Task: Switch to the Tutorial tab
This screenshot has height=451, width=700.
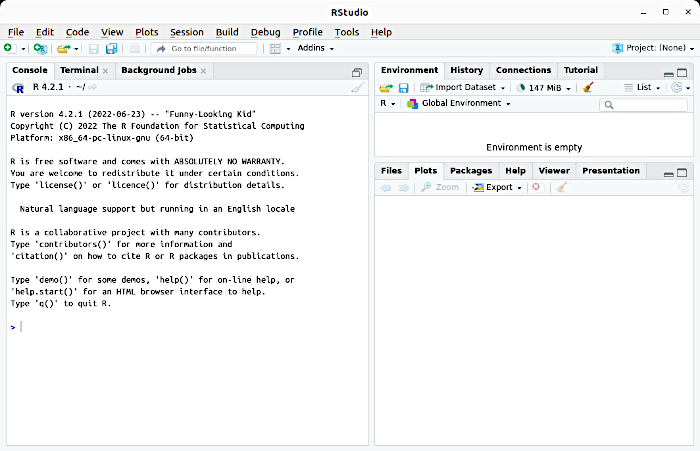Action: click(x=580, y=70)
